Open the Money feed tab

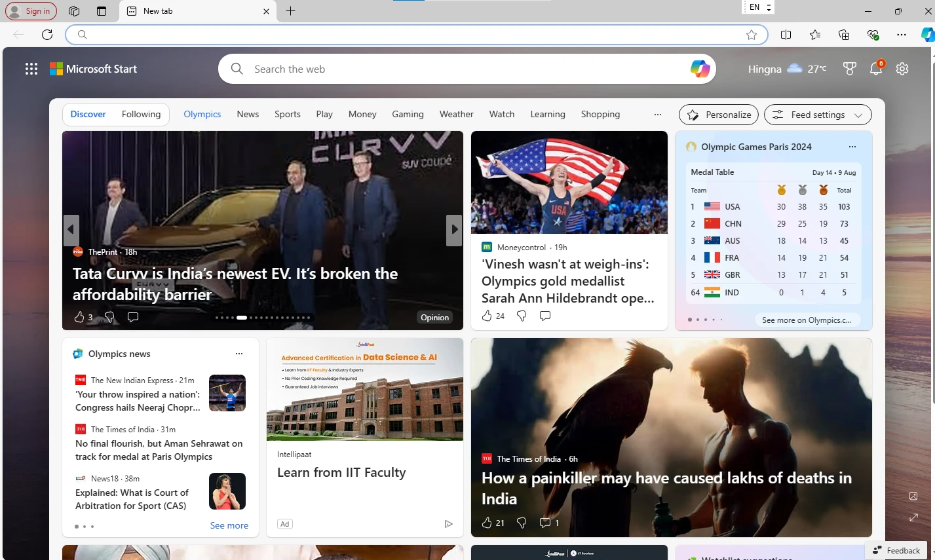tap(362, 114)
